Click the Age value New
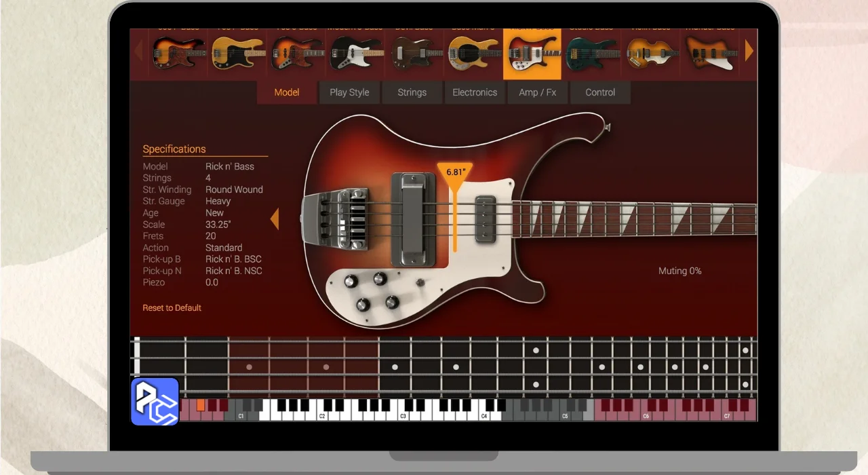The height and width of the screenshot is (475, 868). pos(215,212)
